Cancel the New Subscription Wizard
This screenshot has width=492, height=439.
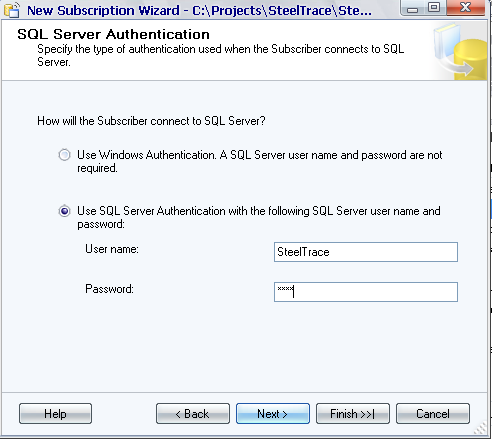tap(433, 414)
